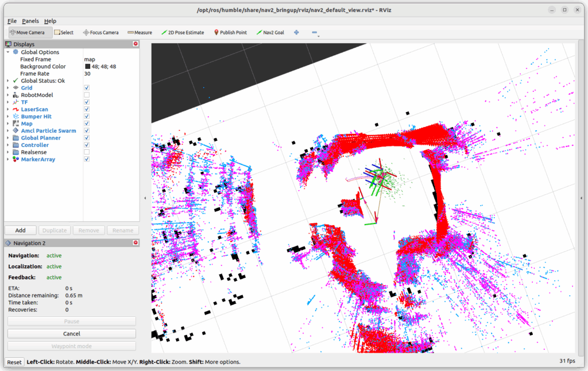Click the Add display button
The image size is (588, 371).
point(20,230)
